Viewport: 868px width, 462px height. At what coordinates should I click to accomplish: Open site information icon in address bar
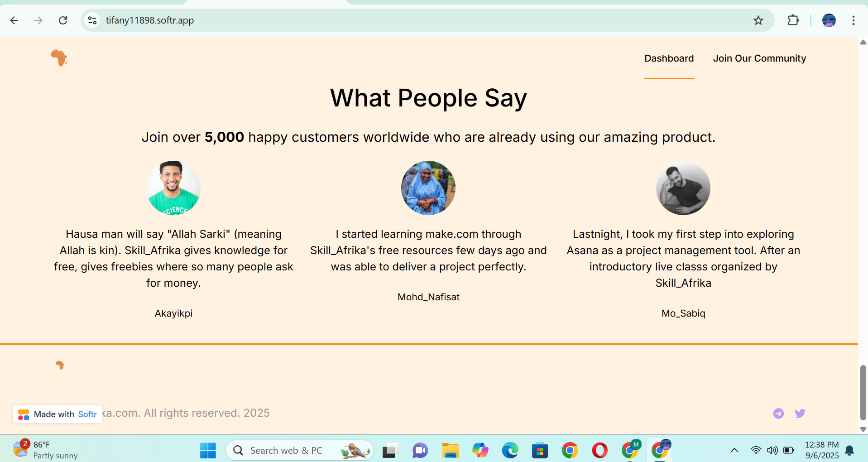pyautogui.click(x=92, y=20)
